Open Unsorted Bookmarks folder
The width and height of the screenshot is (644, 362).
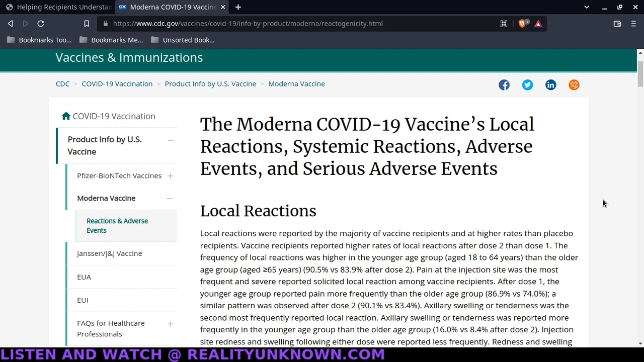click(x=183, y=40)
